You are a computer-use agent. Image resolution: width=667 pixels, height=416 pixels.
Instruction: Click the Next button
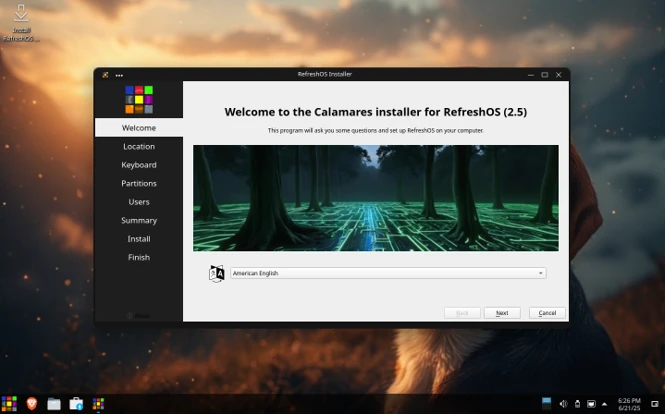click(502, 313)
